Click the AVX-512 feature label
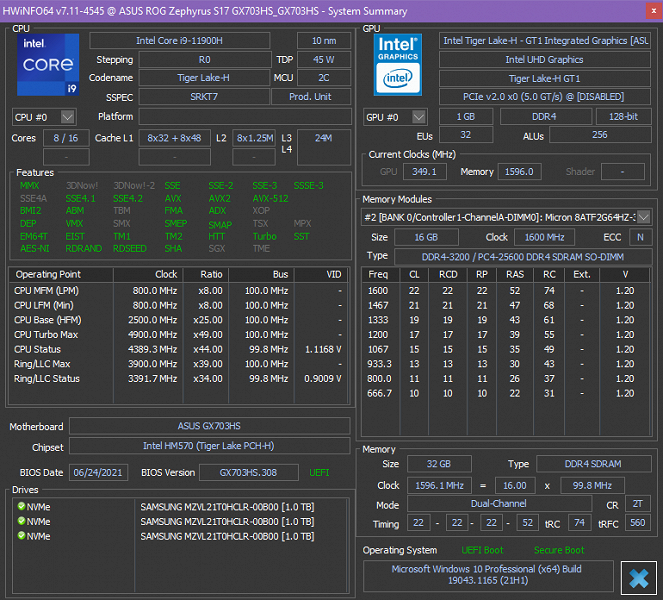Screen dimensions: 663x600 coord(269,198)
